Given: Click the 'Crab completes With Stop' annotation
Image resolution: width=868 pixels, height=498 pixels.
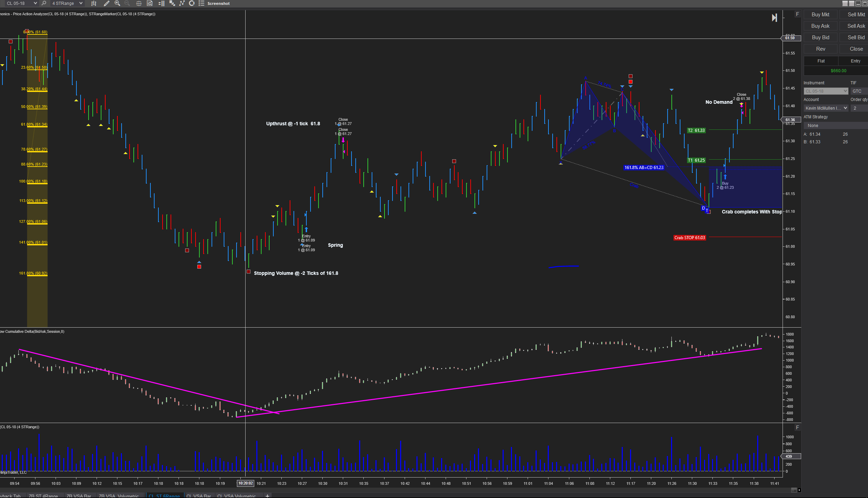Looking at the screenshot, I should [x=752, y=212].
